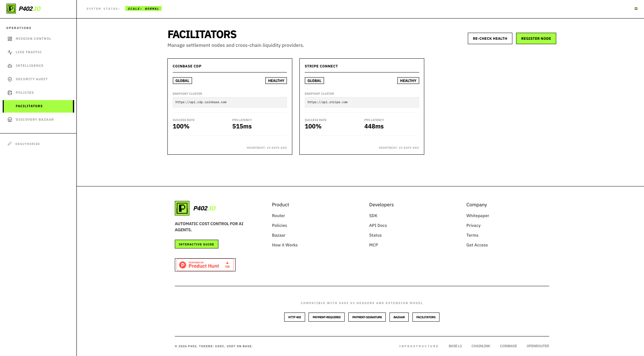Click the Product Hunt logo in the badge

click(183, 264)
